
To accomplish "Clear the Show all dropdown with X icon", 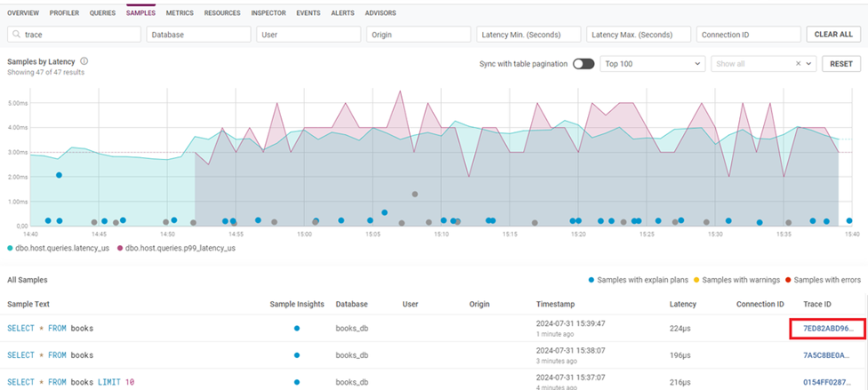I will 798,64.
